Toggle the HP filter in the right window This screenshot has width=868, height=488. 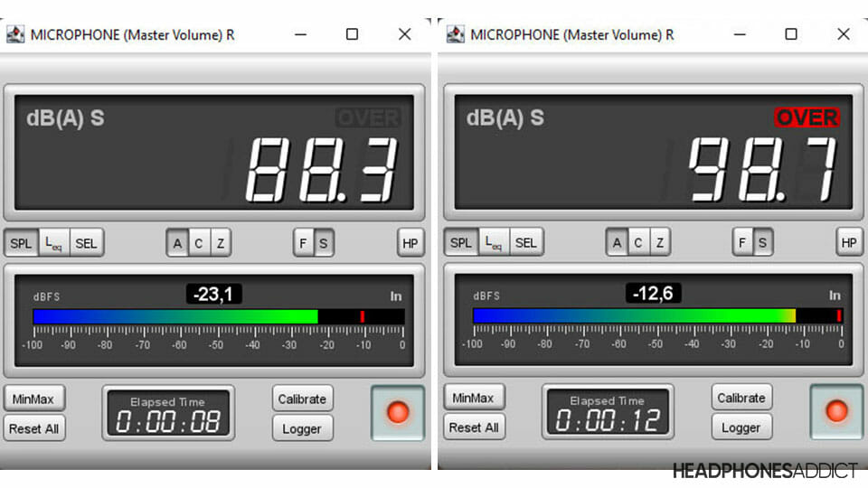point(849,242)
